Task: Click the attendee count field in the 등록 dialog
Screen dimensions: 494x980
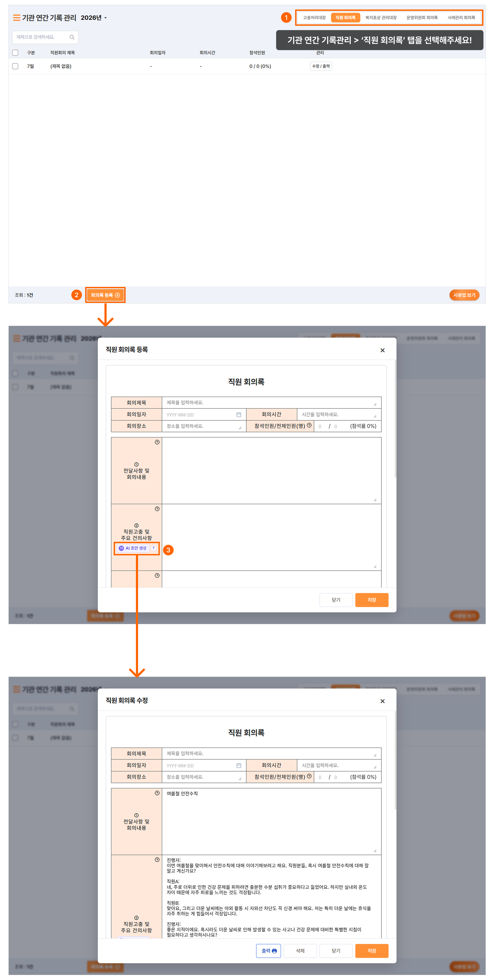Action: tap(320, 427)
